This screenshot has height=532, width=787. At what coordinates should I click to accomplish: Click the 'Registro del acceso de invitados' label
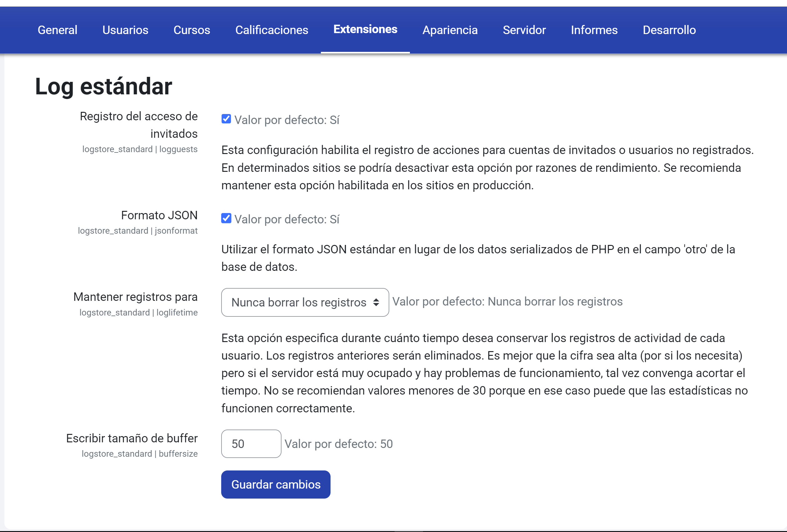pos(138,125)
